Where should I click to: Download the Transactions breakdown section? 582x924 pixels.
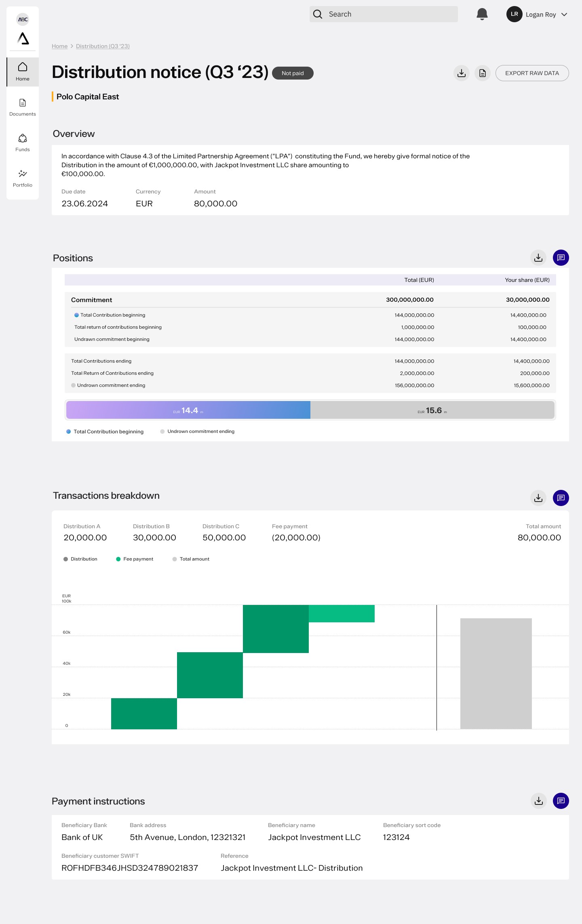click(x=538, y=498)
